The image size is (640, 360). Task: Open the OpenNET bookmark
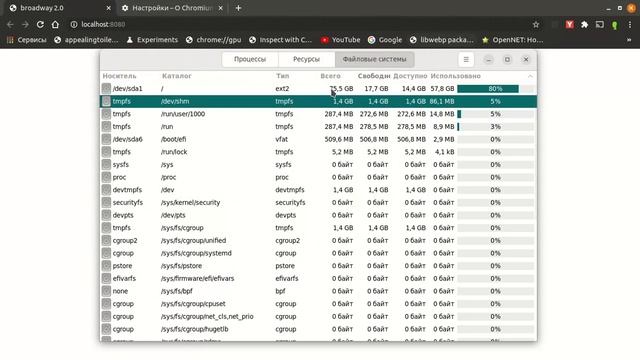(x=513, y=40)
